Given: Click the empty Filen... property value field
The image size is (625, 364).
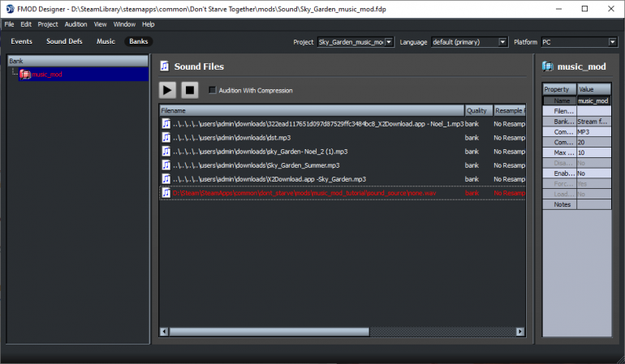Looking at the screenshot, I should click(x=594, y=111).
